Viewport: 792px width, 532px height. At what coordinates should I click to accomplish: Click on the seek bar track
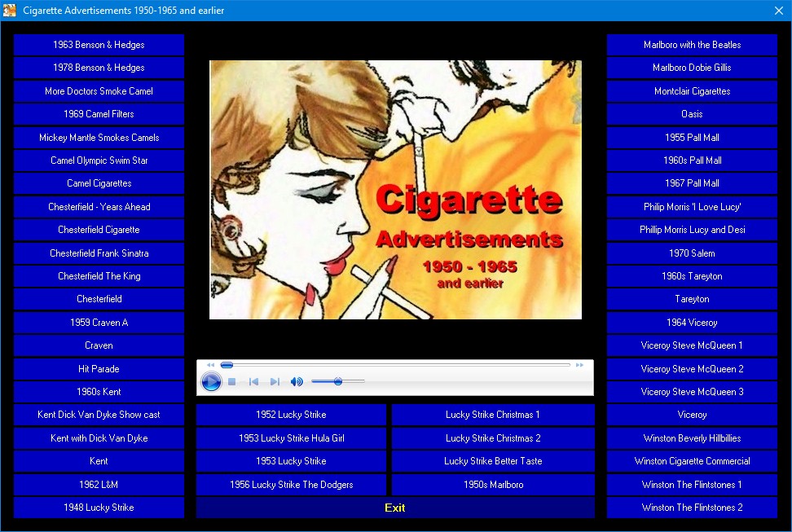click(395, 365)
